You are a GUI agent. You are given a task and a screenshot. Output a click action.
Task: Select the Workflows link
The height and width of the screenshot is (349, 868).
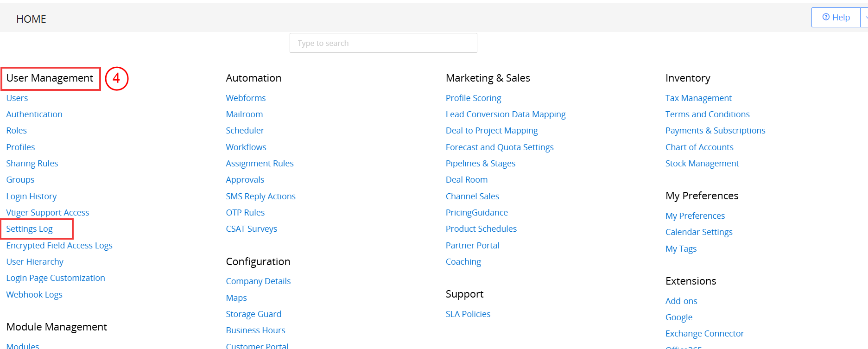click(x=246, y=147)
